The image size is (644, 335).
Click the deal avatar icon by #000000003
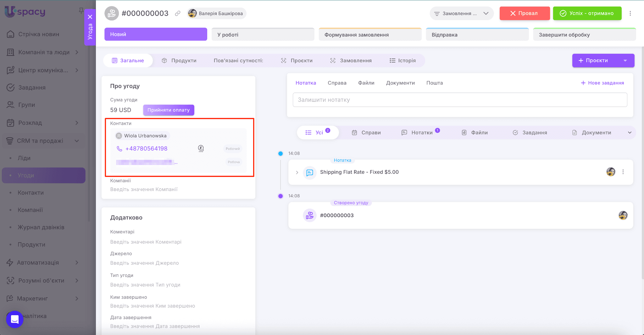(x=112, y=13)
